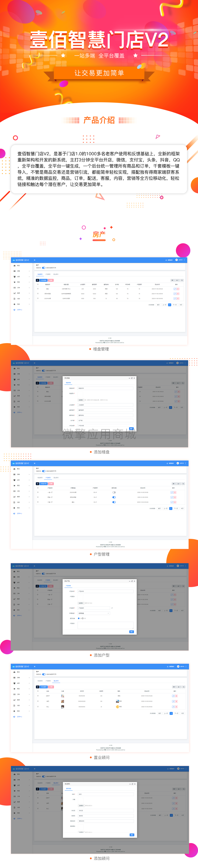Tick the checkbox for 王麻子 row in 置业顾问 list
198x868 pixels.
pos(38,696)
